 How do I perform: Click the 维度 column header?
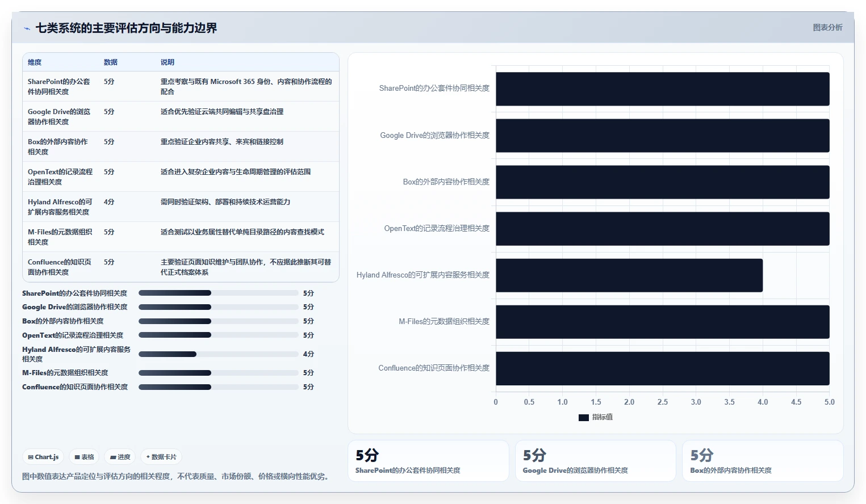tap(35, 62)
